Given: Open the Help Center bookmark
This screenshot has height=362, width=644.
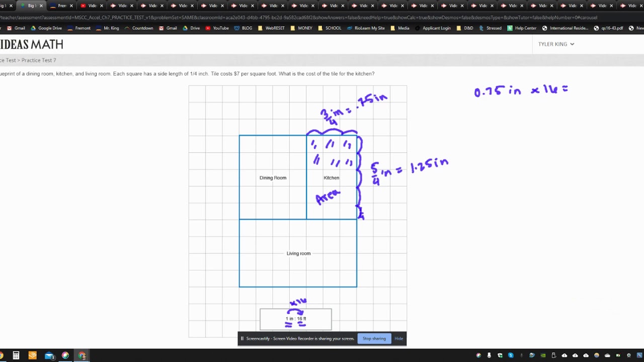Looking at the screenshot, I should [x=522, y=28].
